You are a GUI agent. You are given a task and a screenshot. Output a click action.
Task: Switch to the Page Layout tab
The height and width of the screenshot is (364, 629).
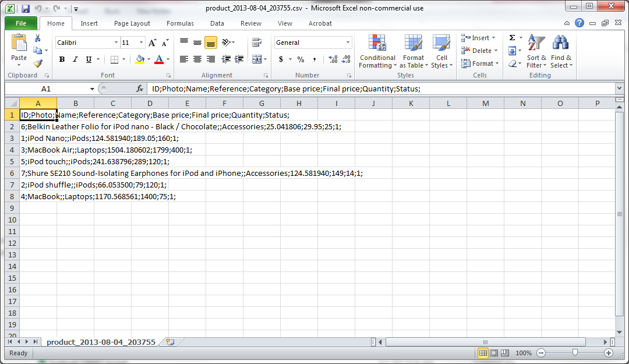tap(132, 23)
